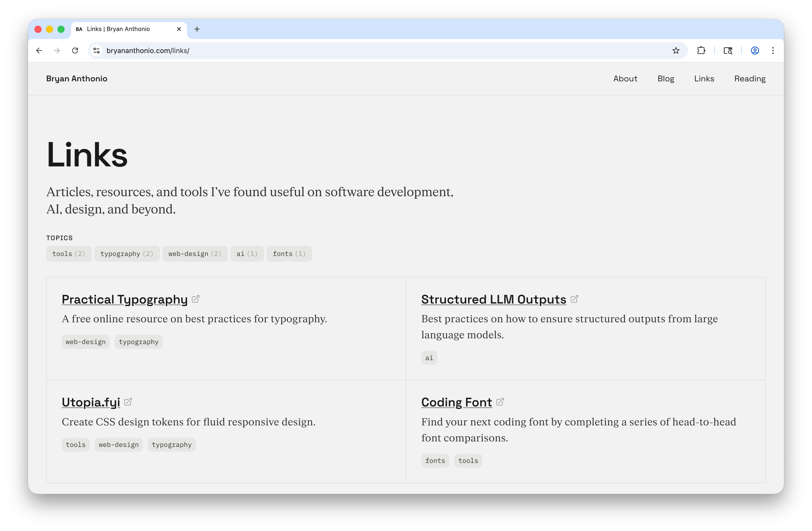Click the back navigation arrow

pyautogui.click(x=39, y=51)
